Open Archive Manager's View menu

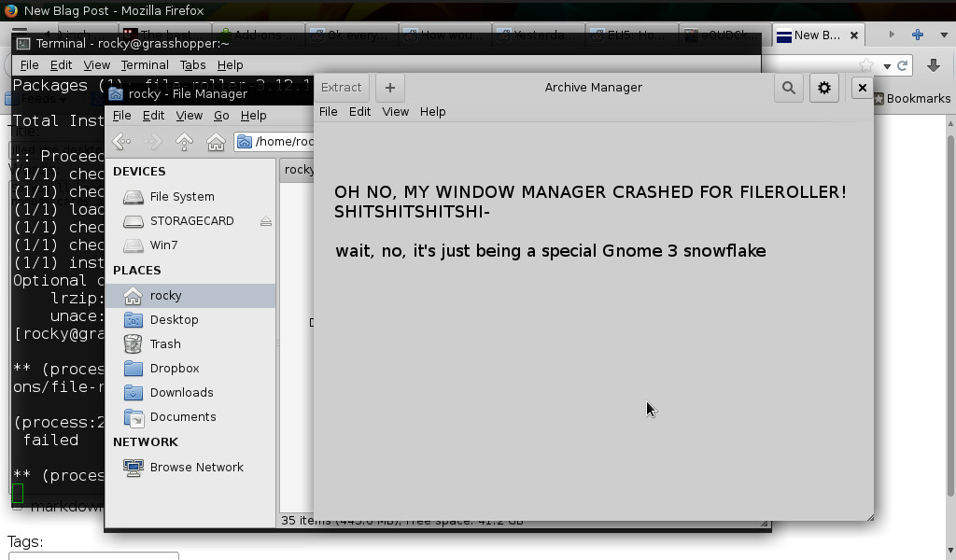tap(395, 111)
